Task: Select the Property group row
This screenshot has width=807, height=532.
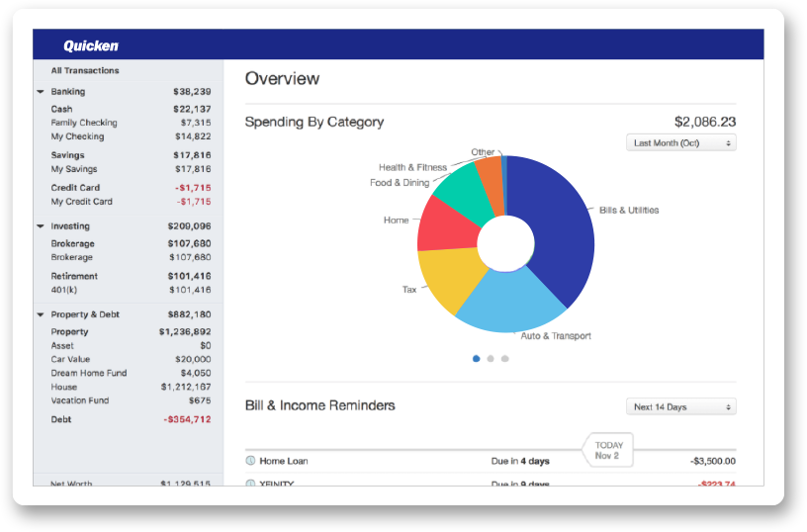Action: coord(131,332)
